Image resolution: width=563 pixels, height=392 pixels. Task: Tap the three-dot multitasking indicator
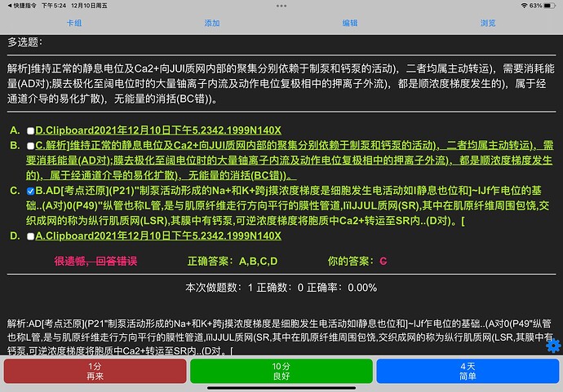coord(281,6)
